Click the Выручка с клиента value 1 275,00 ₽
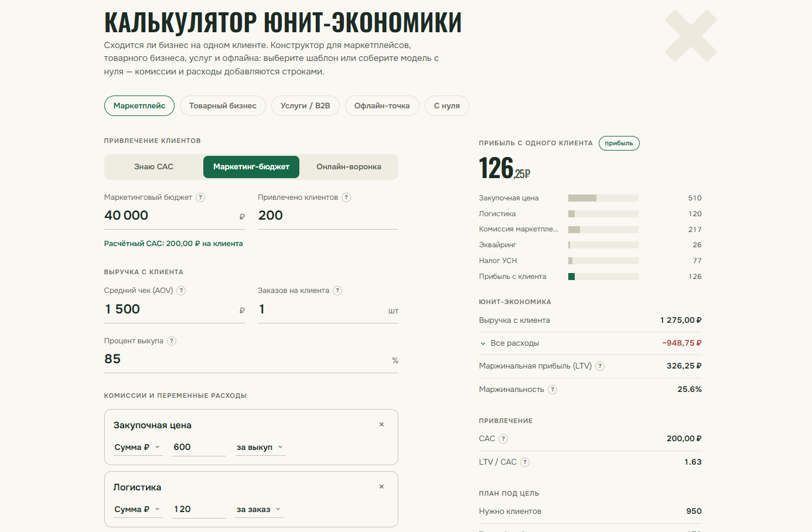The image size is (812, 532). [681, 320]
